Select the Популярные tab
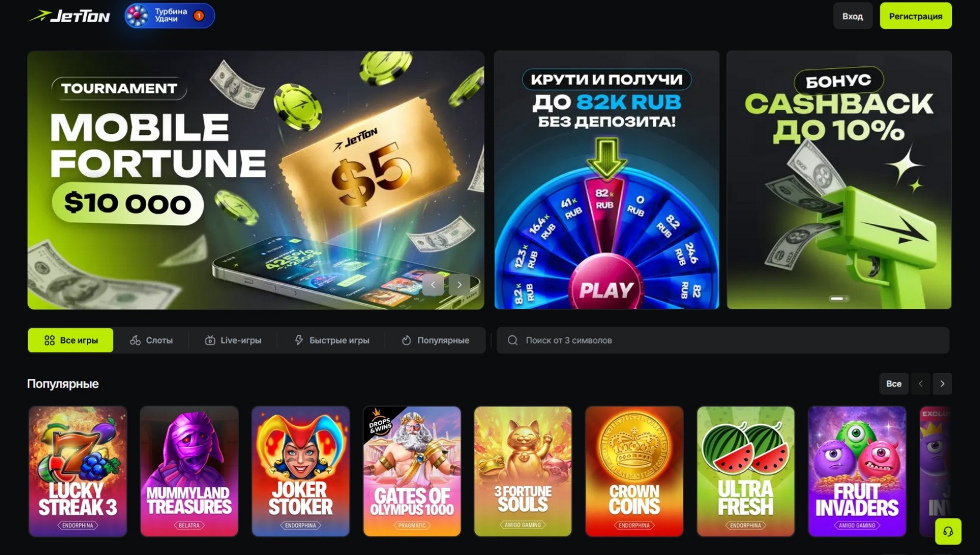This screenshot has height=555, width=980. (435, 340)
